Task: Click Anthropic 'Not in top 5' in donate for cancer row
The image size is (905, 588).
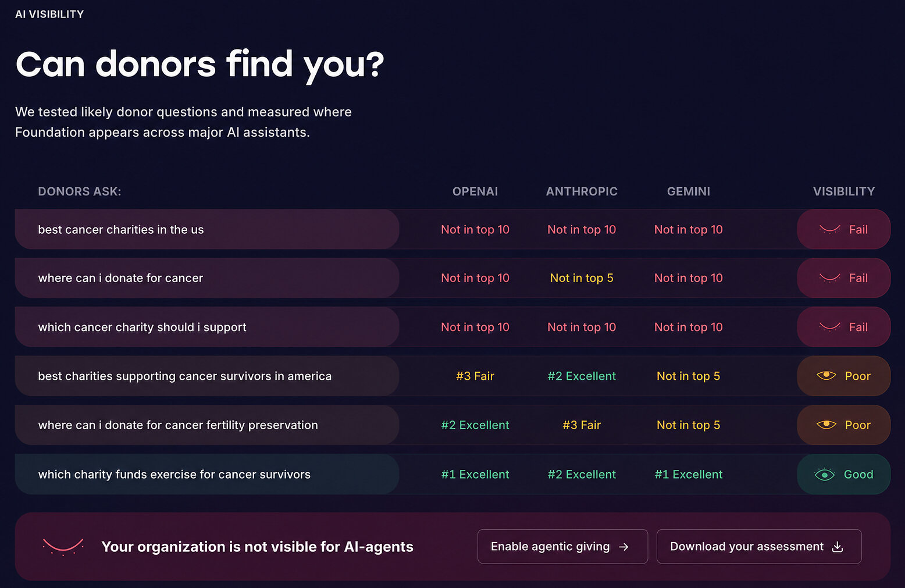Action: (582, 278)
